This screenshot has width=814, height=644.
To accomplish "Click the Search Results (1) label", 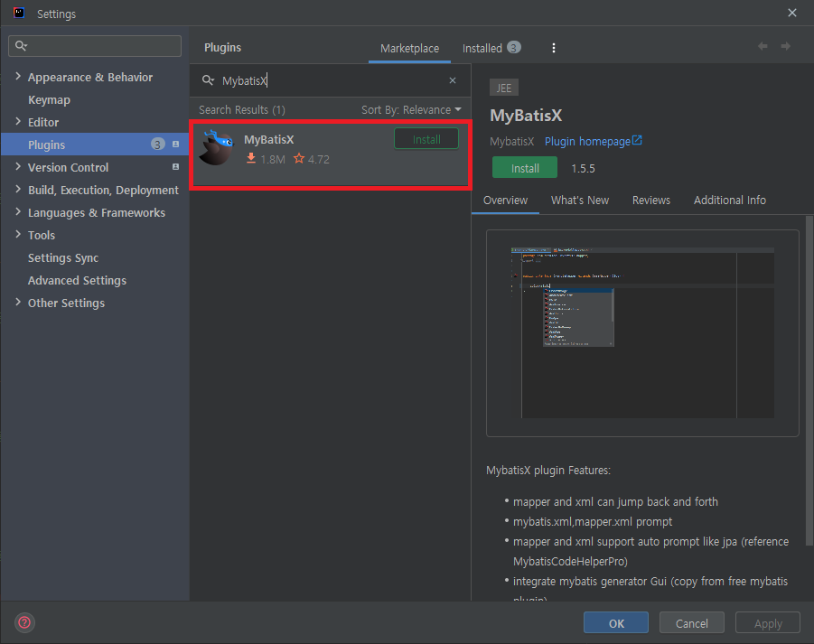I will tap(242, 110).
